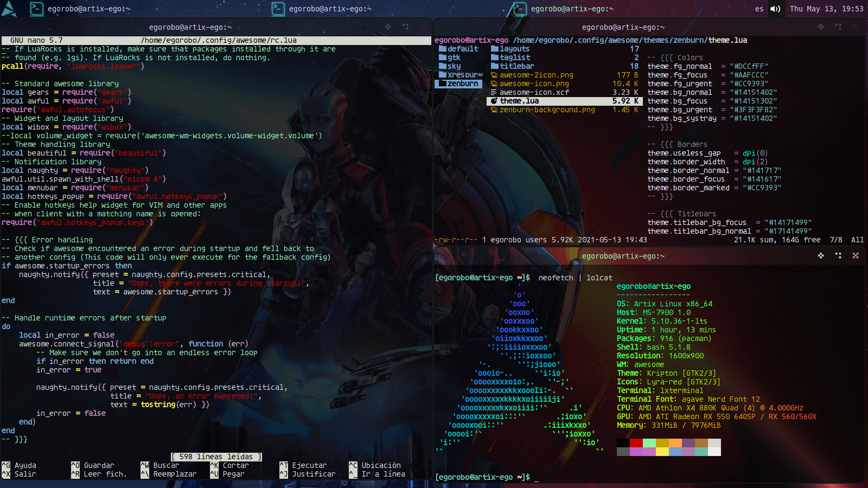The height and width of the screenshot is (488, 868).
Task: Click the red block in neofetch palette
Action: tap(636, 443)
